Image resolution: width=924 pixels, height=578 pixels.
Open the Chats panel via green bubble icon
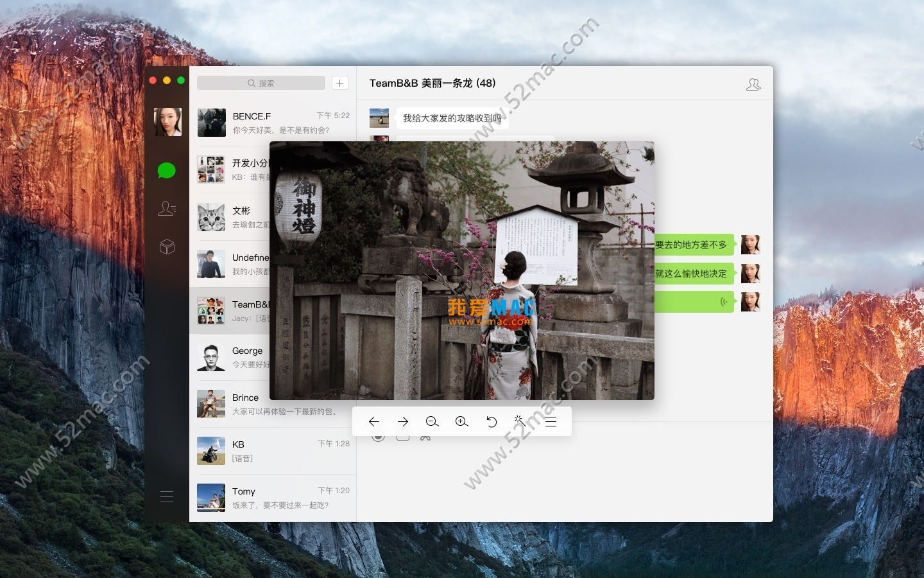[166, 170]
